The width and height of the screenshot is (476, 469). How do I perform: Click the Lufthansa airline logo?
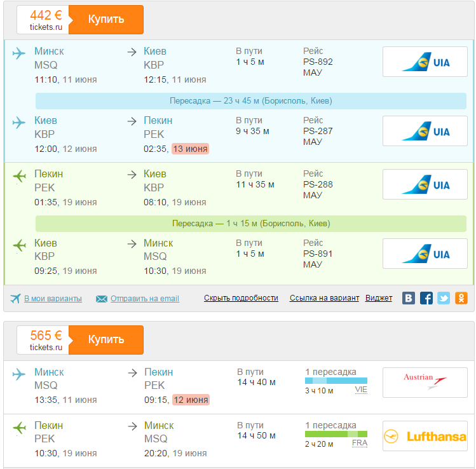click(x=425, y=436)
